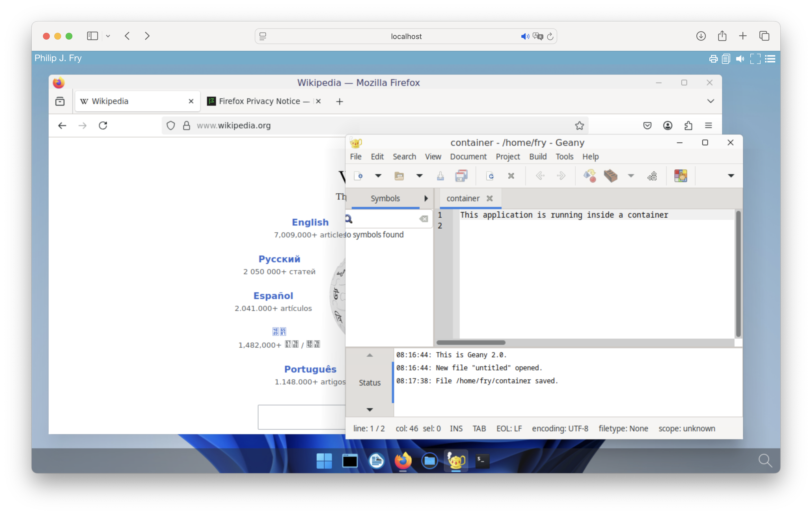Mute the remote session speaker icon
Viewport: 812px width, 515px height.
point(740,59)
